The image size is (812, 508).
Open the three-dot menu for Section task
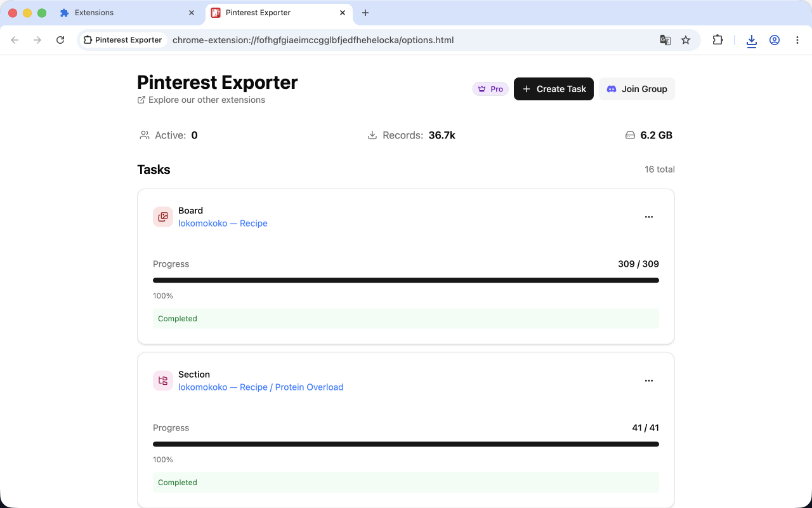point(649,380)
